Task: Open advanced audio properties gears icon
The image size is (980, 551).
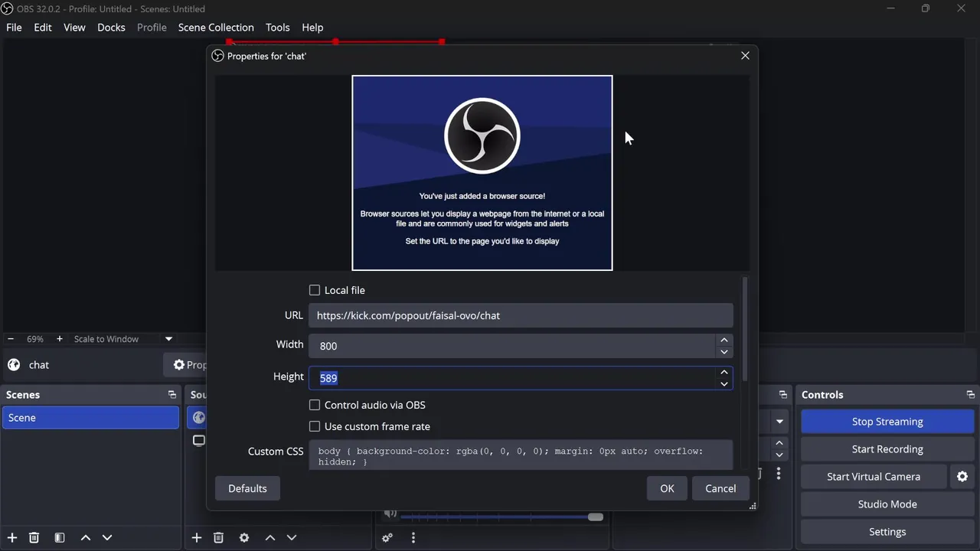Action: [387, 538]
